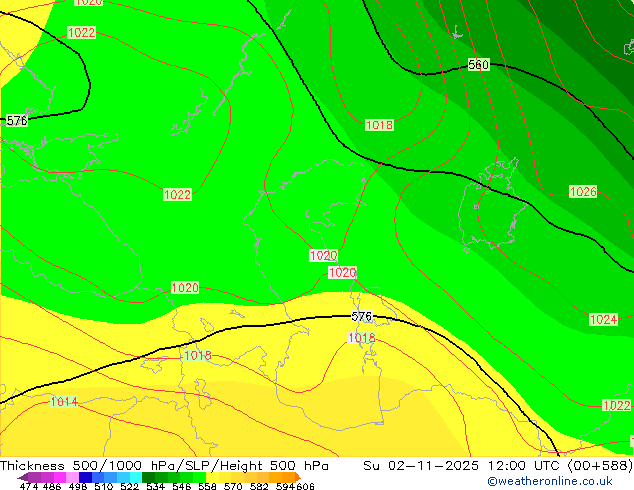Select the bright yellow 558 legend swatch
Screen dimensions: 634x490
(212, 477)
